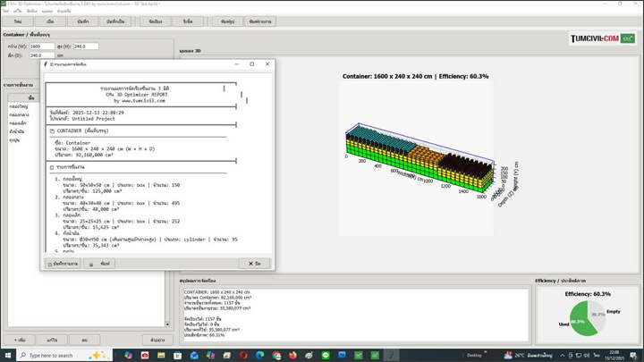Screen dimensions: 644x362
Task: Click the TumCivil.com logo
Action: pyautogui.click(x=602, y=38)
